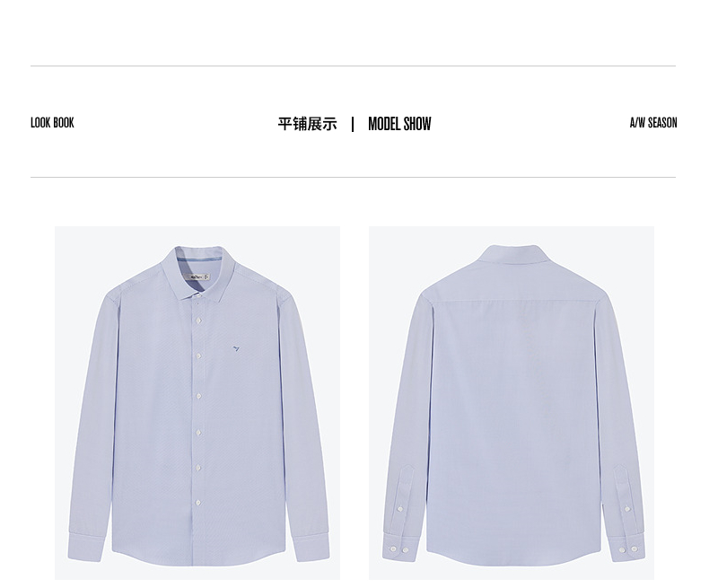This screenshot has width=709, height=588.
Task: Click the front-view shirt photo
Action: (x=197, y=403)
